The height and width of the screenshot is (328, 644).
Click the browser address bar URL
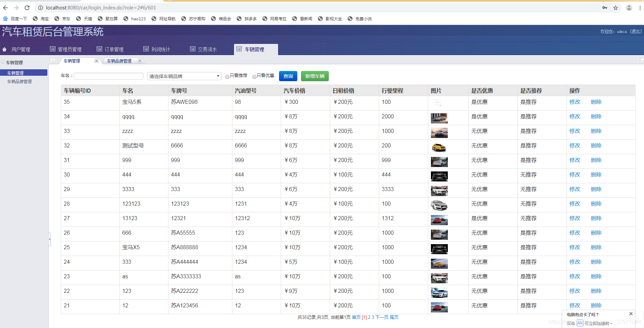point(101,7)
